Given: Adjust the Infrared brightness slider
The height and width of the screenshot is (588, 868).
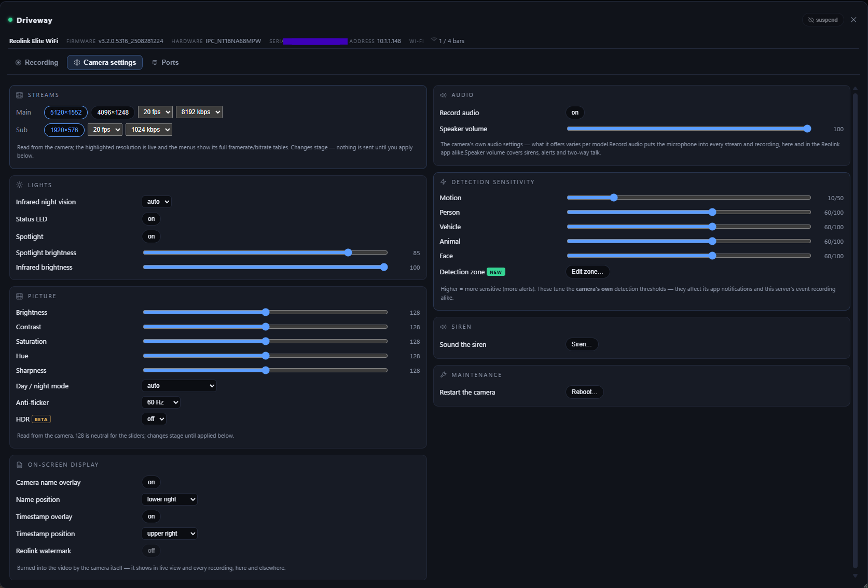Looking at the screenshot, I should pos(265,267).
